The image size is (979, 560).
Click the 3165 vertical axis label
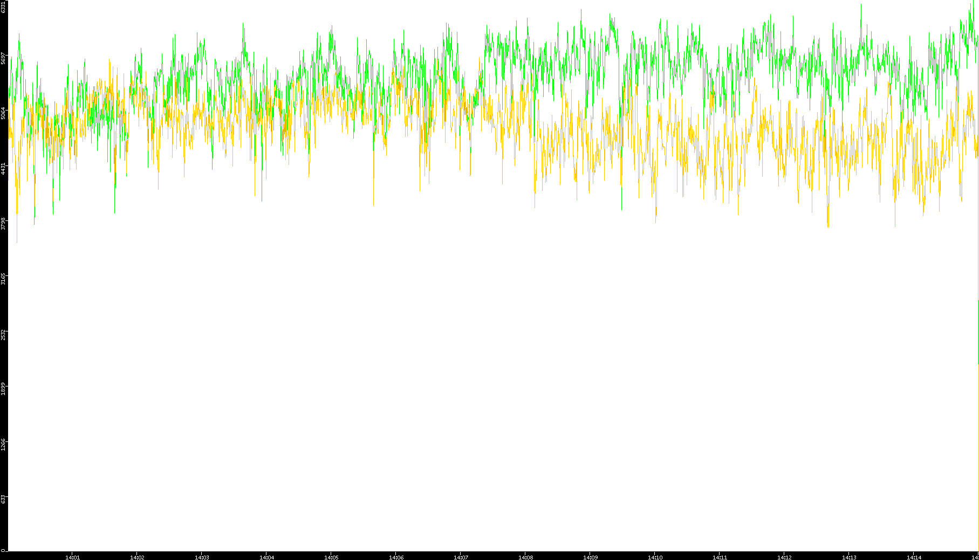[4, 279]
